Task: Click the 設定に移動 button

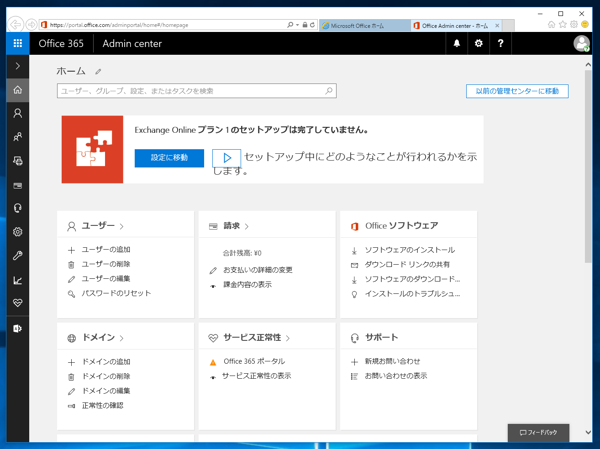Action: coord(169,158)
